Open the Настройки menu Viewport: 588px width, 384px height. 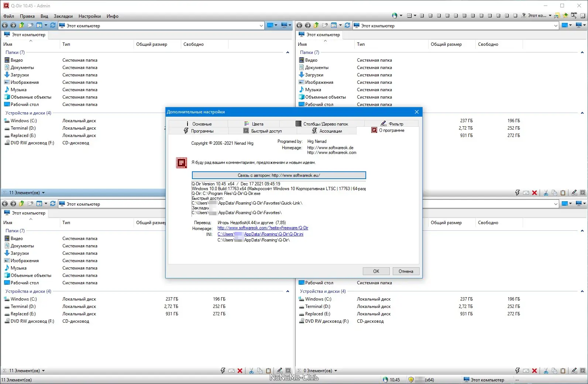pyautogui.click(x=90, y=16)
